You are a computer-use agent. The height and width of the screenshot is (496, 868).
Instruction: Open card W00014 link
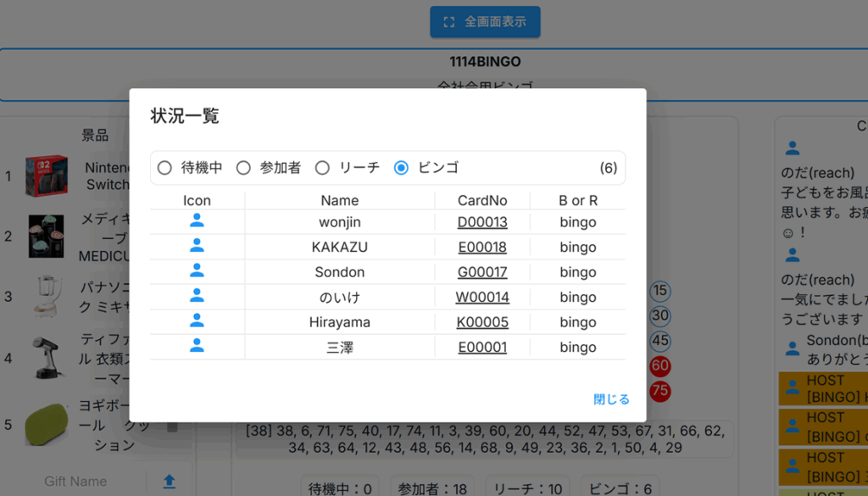[x=482, y=297]
